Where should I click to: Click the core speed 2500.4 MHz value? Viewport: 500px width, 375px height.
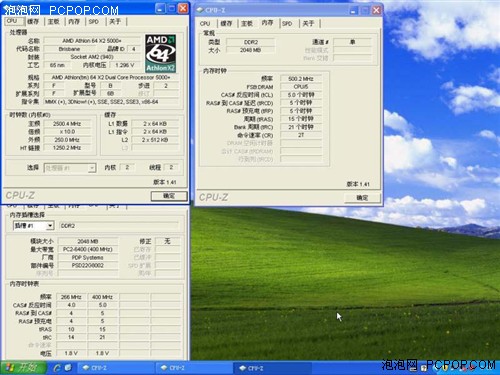pyautogui.click(x=67, y=124)
